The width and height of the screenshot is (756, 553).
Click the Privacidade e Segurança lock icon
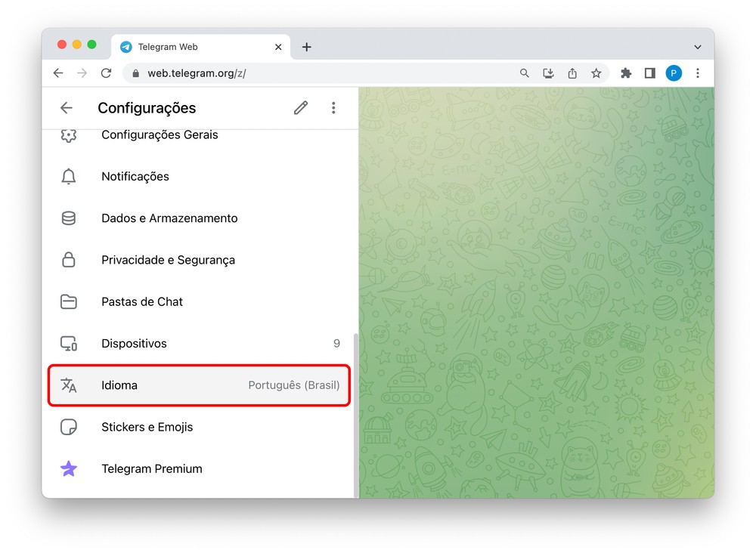[69, 260]
